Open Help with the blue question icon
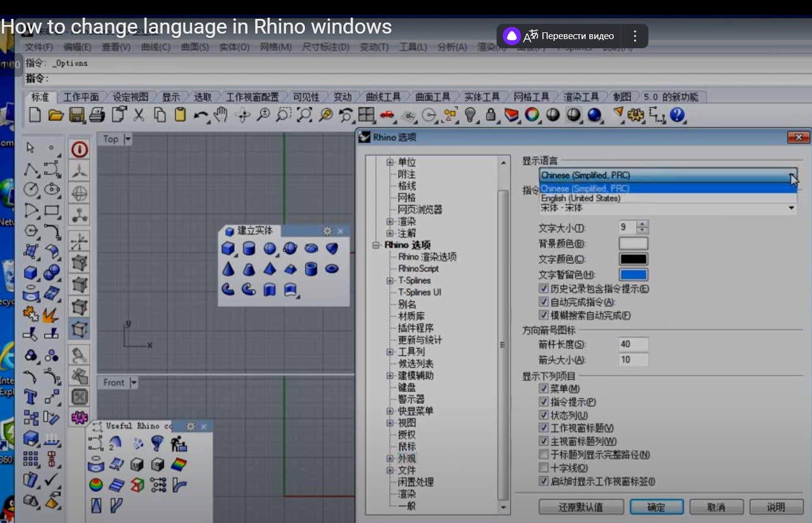 [677, 115]
